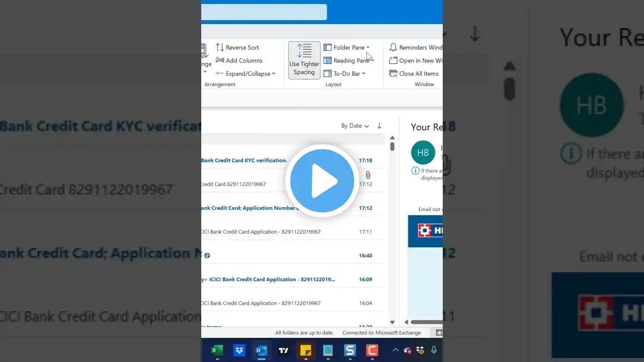Open Dropbox from the taskbar
Screen dimensions: 644x362
[x=239, y=350]
